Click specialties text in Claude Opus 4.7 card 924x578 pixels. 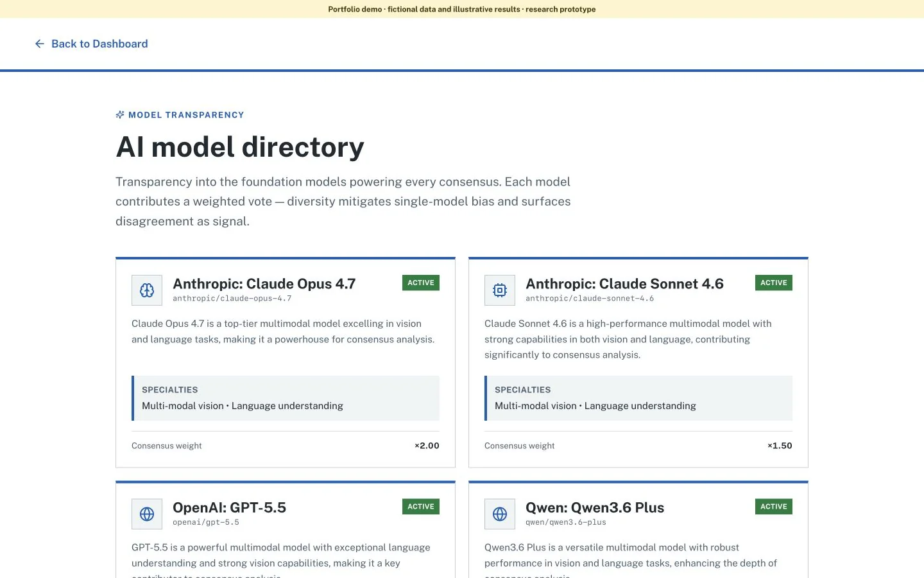click(243, 406)
